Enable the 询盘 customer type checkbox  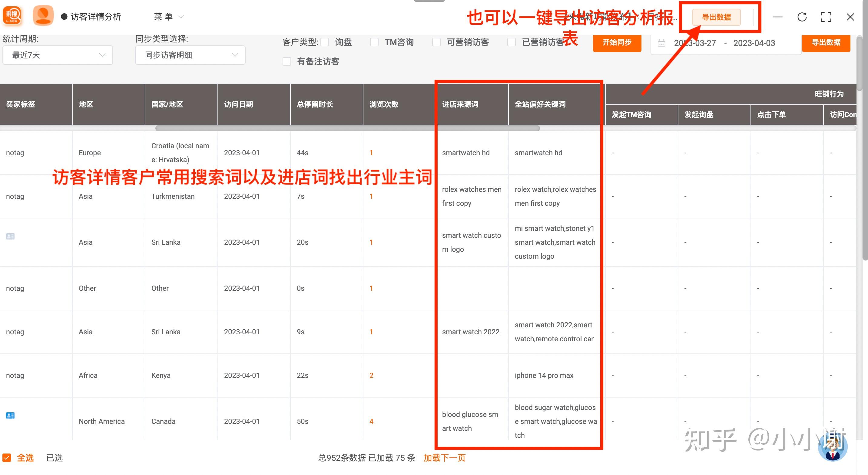(x=325, y=42)
